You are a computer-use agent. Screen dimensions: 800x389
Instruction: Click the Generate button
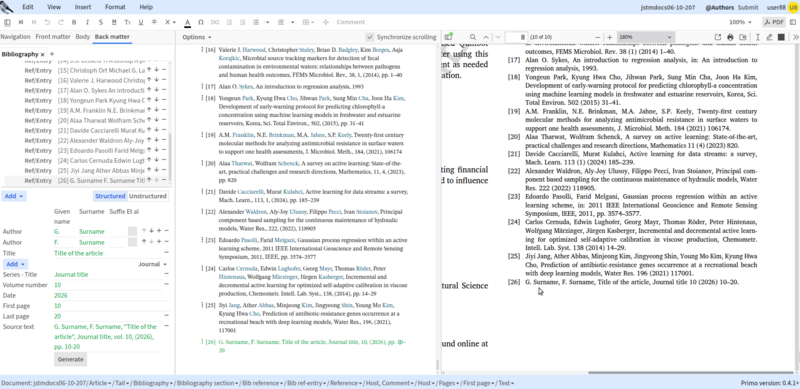70,359
